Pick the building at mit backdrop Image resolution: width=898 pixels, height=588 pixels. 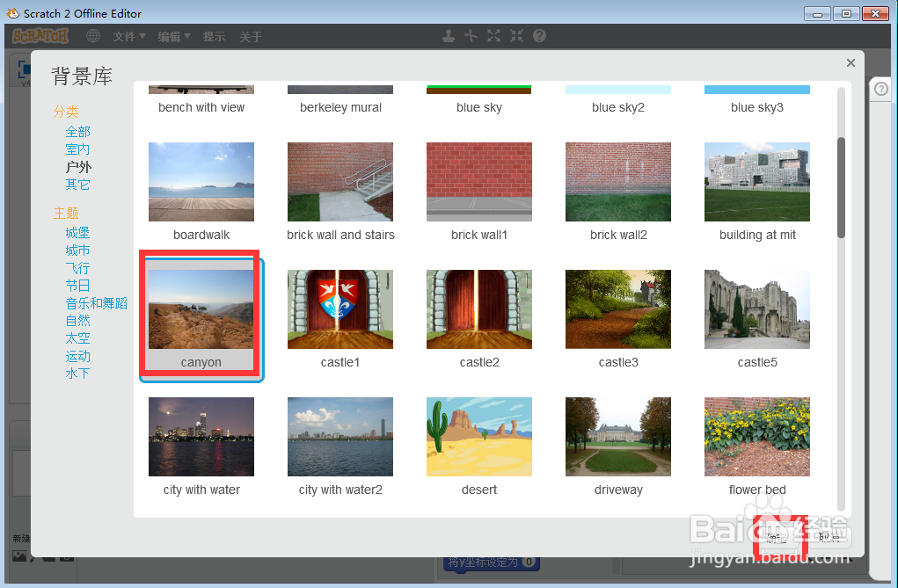pos(757,192)
